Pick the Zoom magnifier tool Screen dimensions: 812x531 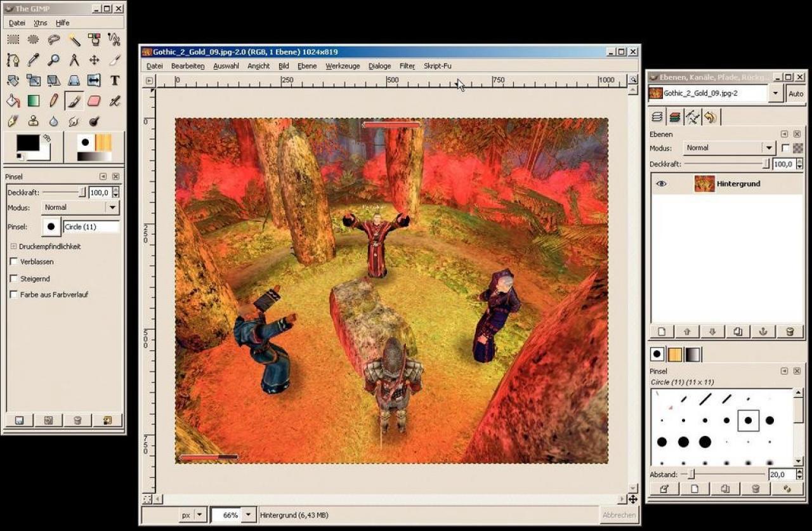tap(53, 60)
